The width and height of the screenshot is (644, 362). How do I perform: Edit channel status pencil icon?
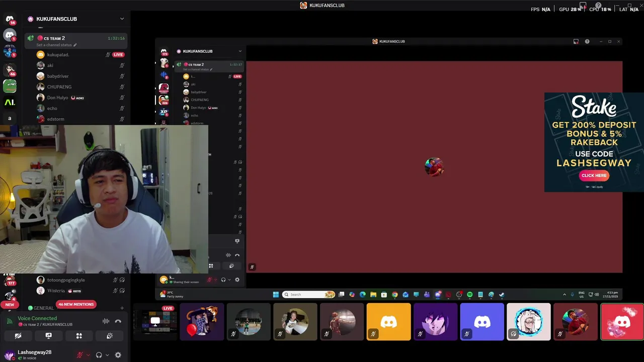(75, 45)
